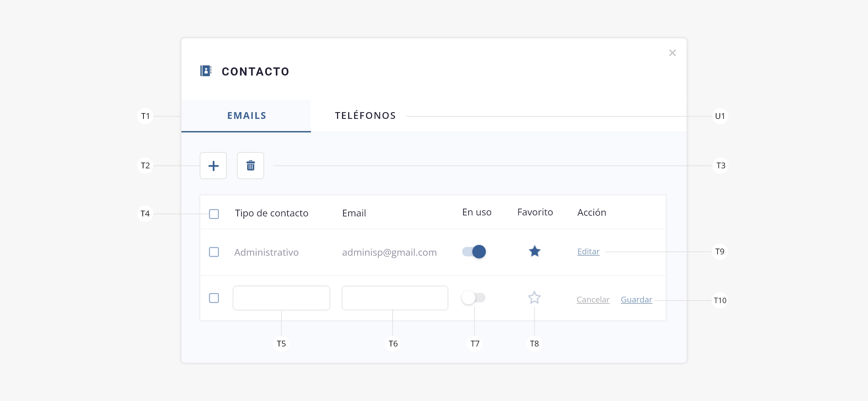
Task: Click the 'En uso' column header
Action: [x=477, y=212]
